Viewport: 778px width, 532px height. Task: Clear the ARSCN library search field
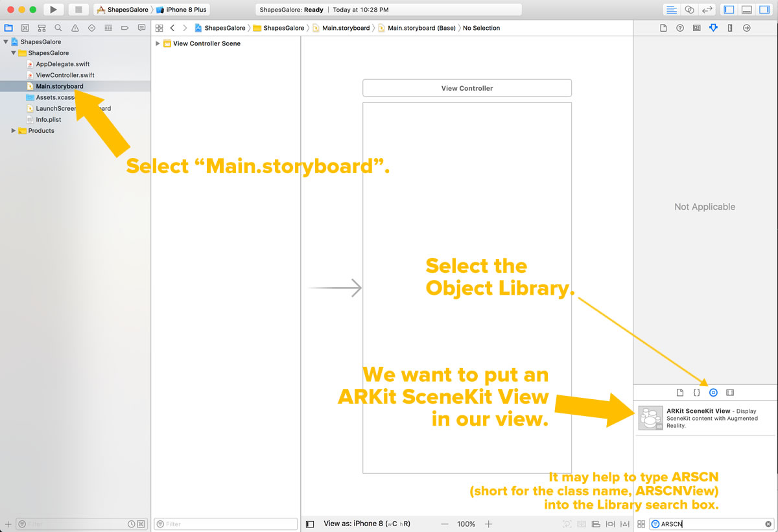click(768, 524)
